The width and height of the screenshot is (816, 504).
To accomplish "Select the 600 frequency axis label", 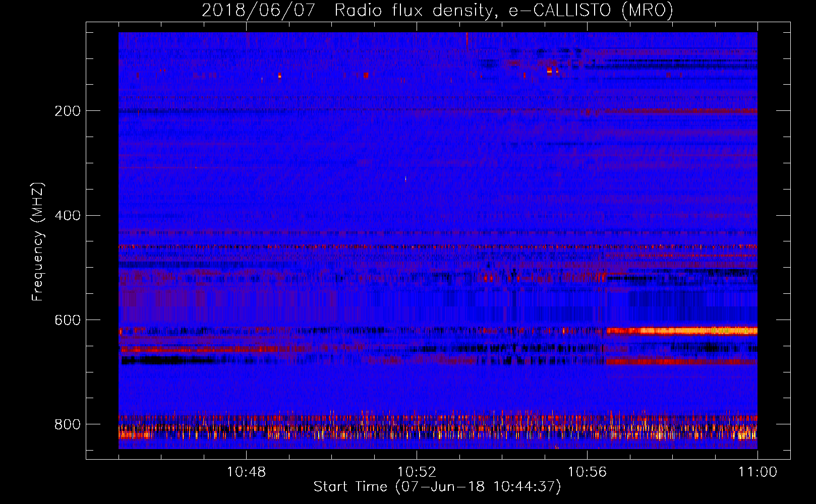I will click(x=68, y=321).
